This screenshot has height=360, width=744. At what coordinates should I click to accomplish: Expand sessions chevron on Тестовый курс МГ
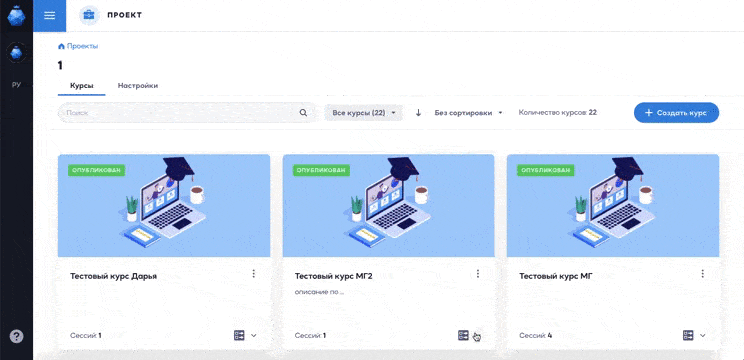703,336
